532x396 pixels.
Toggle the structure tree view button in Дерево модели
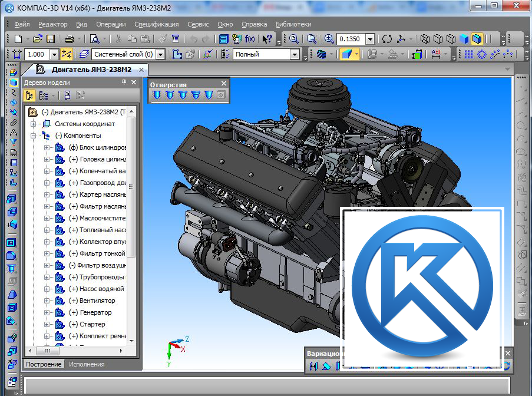(29, 95)
